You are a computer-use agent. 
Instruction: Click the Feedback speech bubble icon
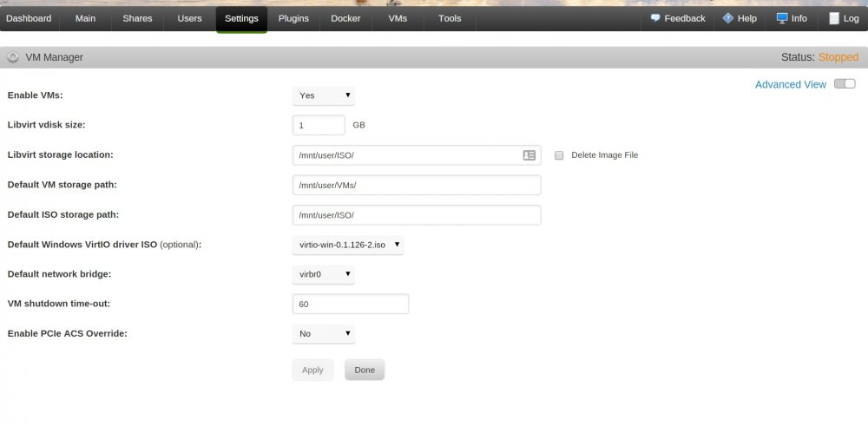(655, 18)
